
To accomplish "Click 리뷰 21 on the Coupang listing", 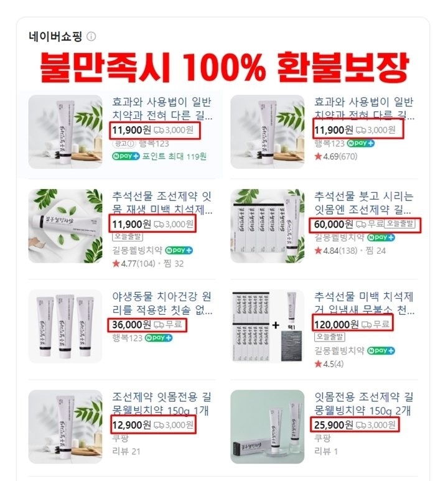I will pyautogui.click(x=126, y=451).
